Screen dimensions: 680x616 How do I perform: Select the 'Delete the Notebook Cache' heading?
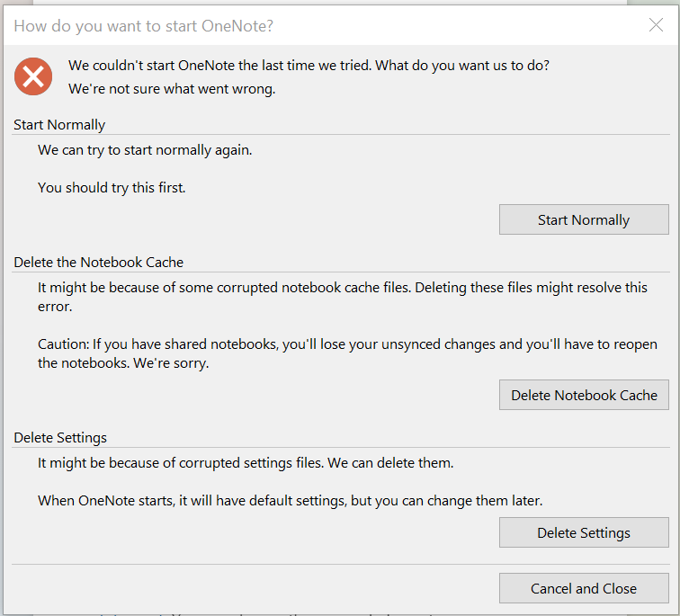tap(98, 263)
